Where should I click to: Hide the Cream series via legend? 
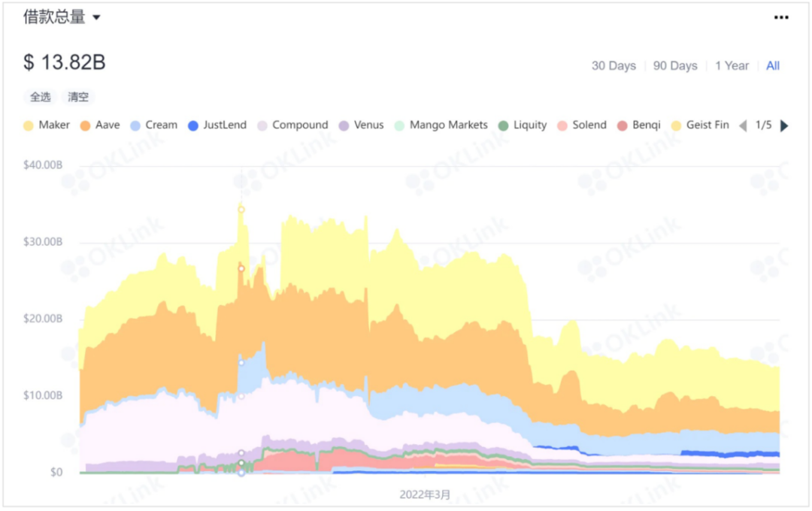coord(154,125)
